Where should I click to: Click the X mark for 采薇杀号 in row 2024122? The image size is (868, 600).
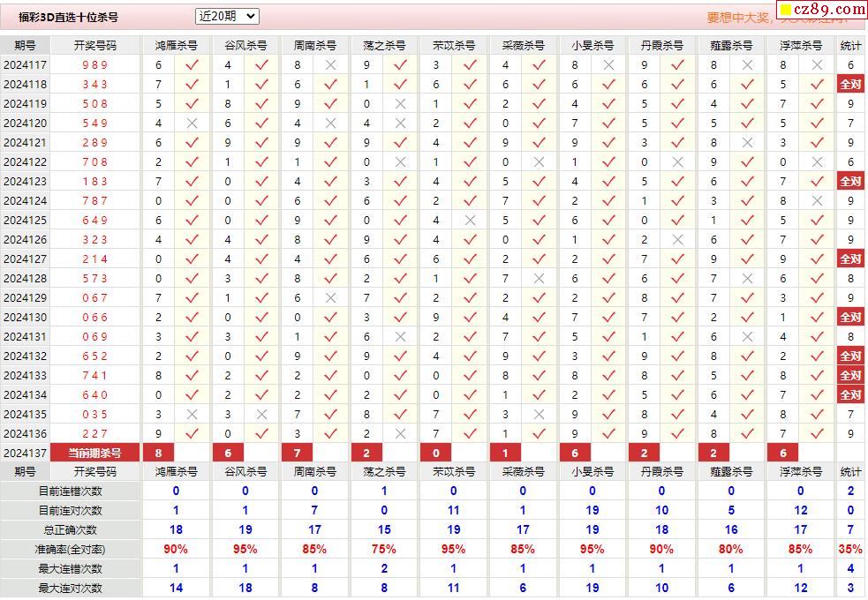pyautogui.click(x=540, y=162)
